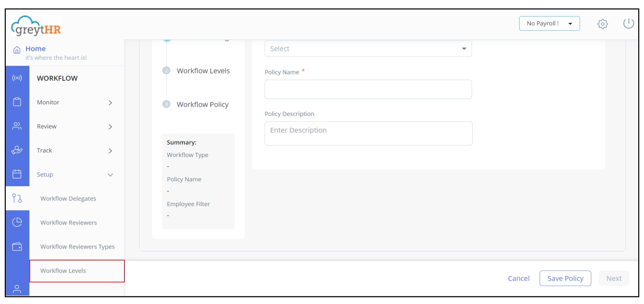Open the wallet sidebar icon

17,247
